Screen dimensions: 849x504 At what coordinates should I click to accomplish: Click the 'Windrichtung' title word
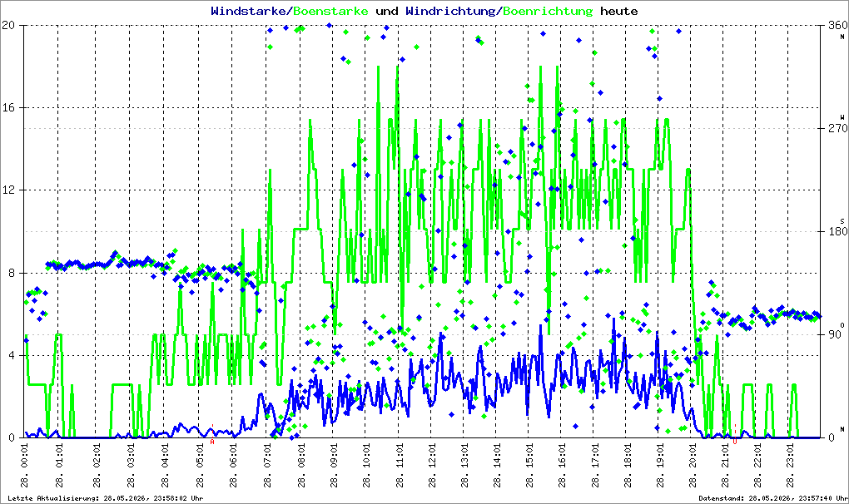click(x=450, y=11)
